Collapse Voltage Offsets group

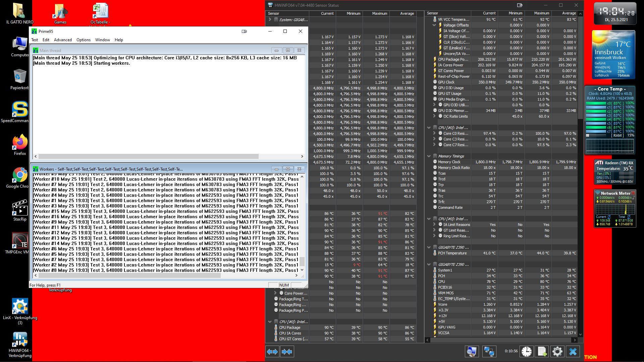coord(434,25)
